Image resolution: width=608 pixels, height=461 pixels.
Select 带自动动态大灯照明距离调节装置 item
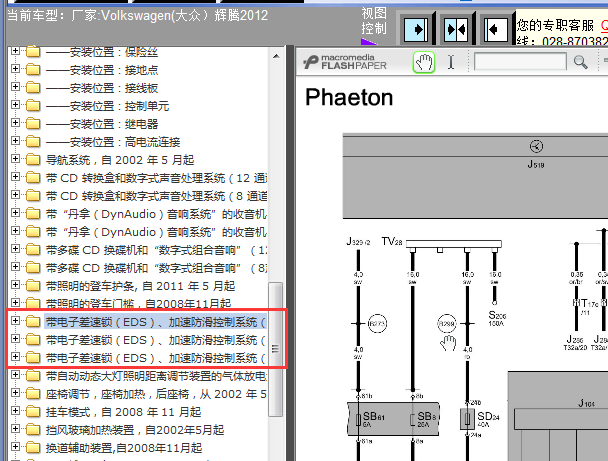[156, 376]
